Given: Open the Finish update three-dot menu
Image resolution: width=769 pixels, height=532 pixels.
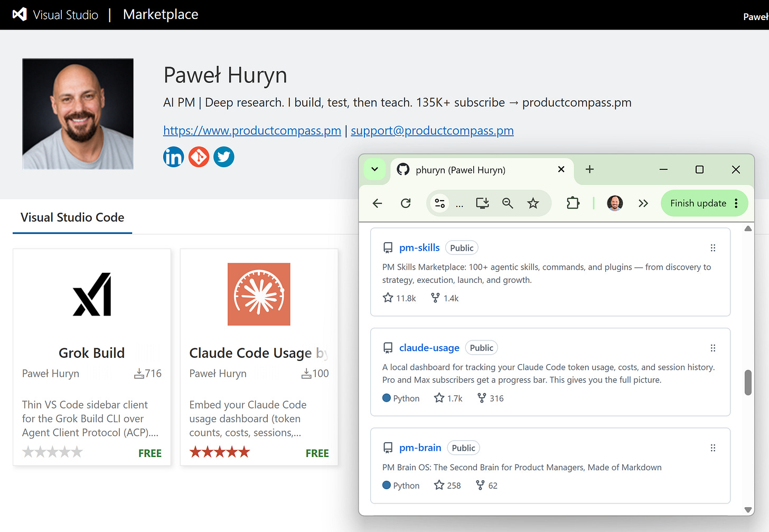Looking at the screenshot, I should click(736, 203).
